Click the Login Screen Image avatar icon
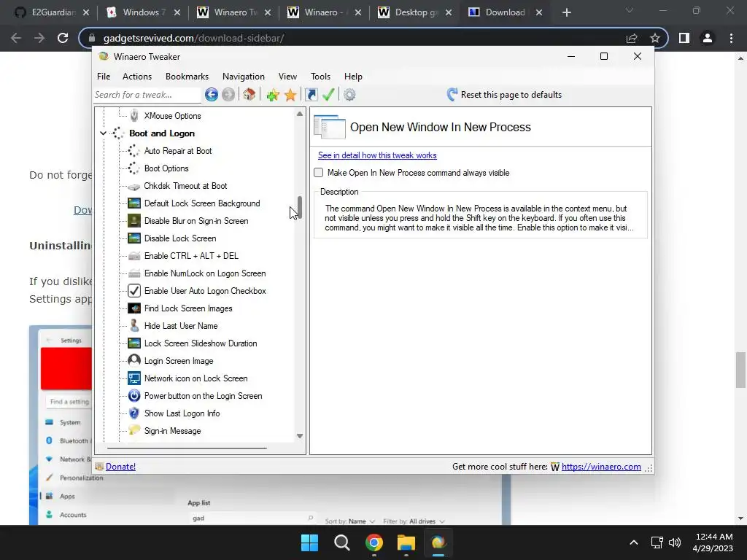The width and height of the screenshot is (747, 560). (x=134, y=360)
